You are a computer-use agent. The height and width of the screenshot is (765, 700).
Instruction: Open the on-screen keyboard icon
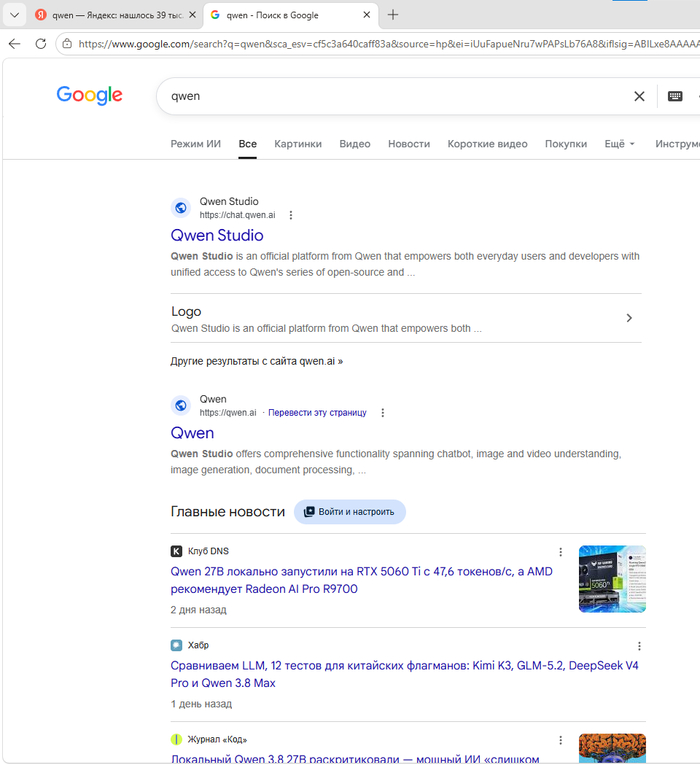675,96
